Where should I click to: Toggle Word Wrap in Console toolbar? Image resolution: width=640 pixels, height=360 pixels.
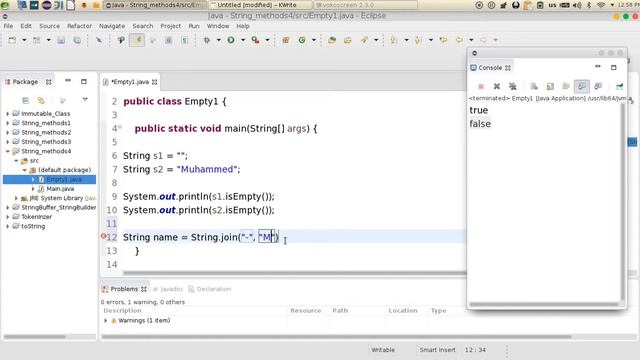566,87
